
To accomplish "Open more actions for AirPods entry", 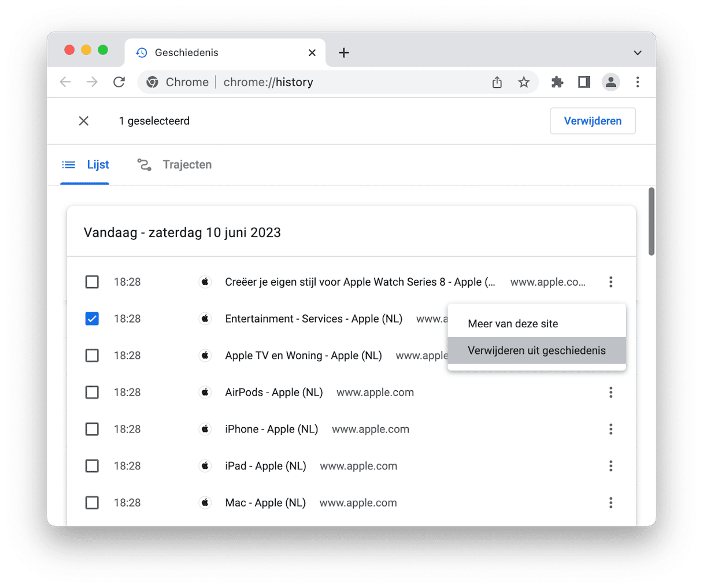I will pos(610,393).
